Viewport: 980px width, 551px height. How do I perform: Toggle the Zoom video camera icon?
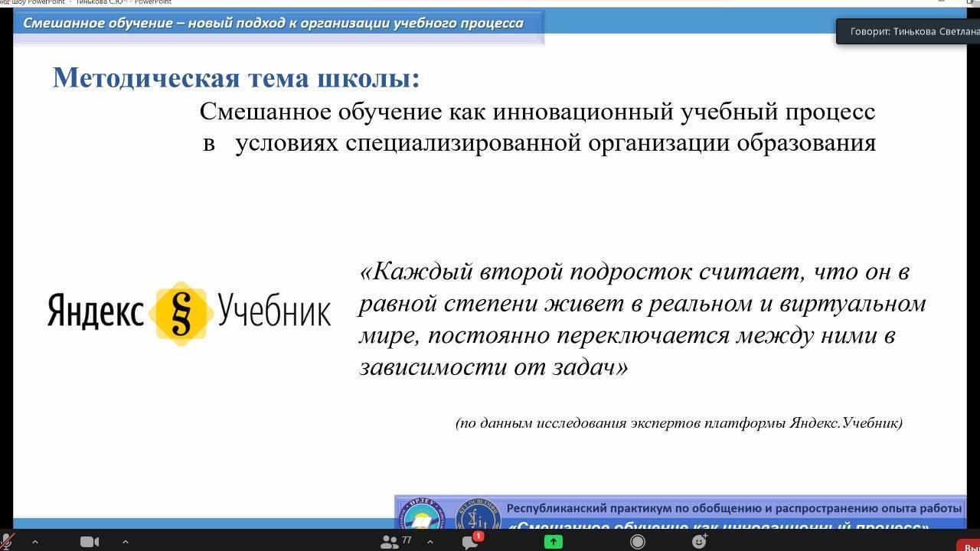point(90,542)
